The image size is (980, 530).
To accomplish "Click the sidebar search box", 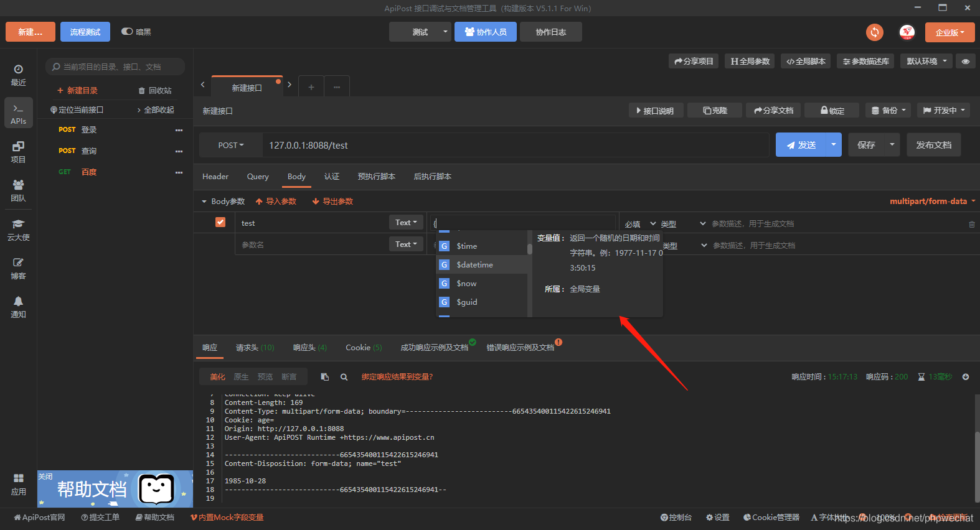I will pos(115,67).
